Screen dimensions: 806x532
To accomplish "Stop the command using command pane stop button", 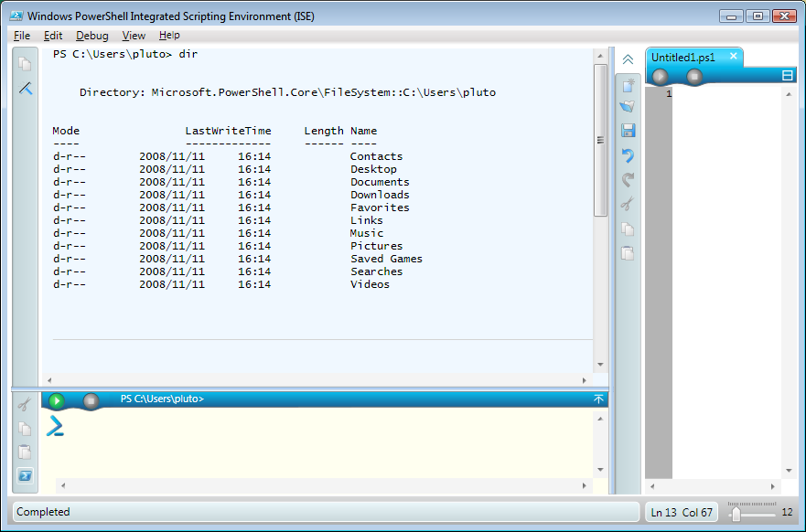I will (91, 400).
